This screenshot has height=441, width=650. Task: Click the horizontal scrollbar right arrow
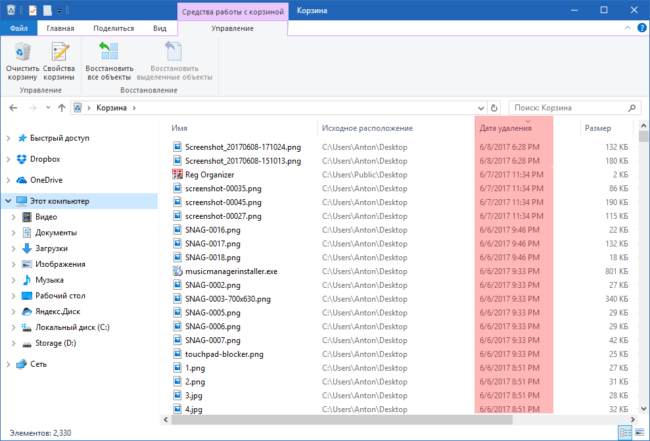click(633, 419)
